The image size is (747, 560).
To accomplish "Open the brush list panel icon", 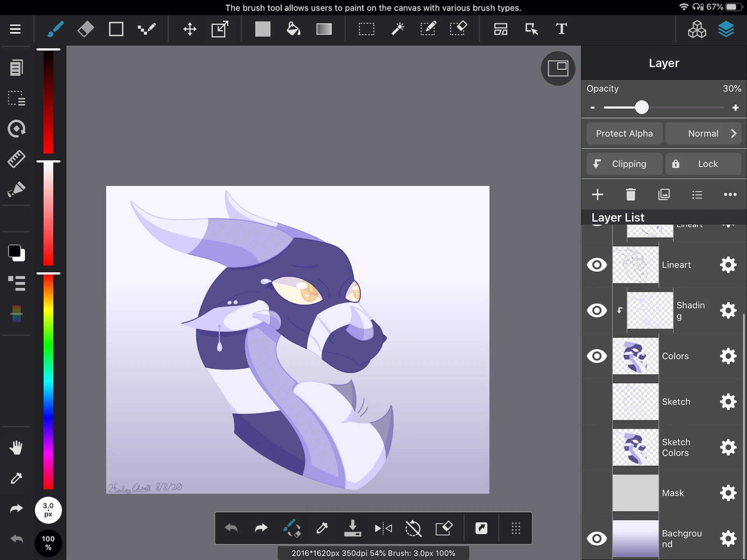I will [16, 283].
